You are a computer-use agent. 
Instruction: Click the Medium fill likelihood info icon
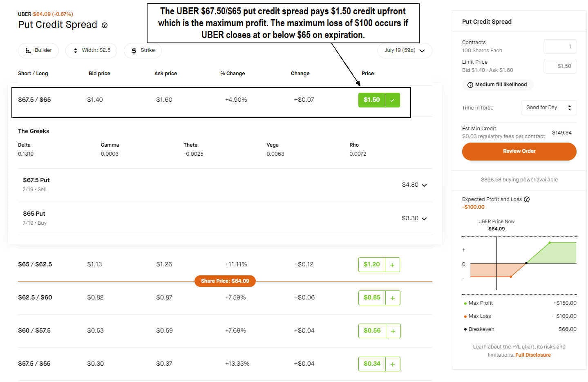click(470, 85)
